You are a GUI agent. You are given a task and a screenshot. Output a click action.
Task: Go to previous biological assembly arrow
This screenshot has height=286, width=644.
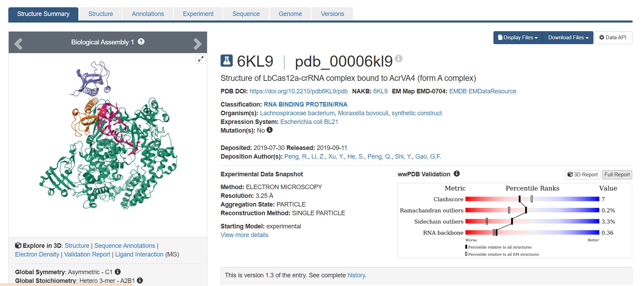(x=18, y=44)
